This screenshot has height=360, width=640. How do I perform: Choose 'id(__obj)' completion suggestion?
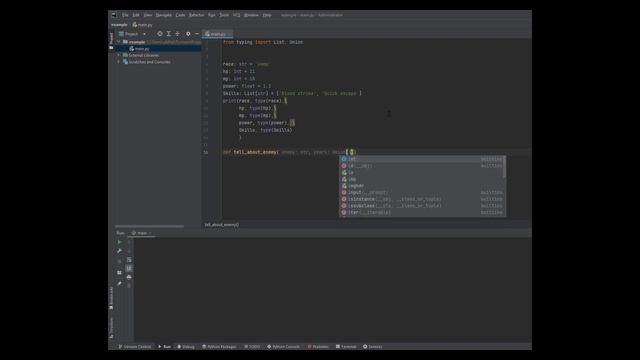[x=422, y=166]
